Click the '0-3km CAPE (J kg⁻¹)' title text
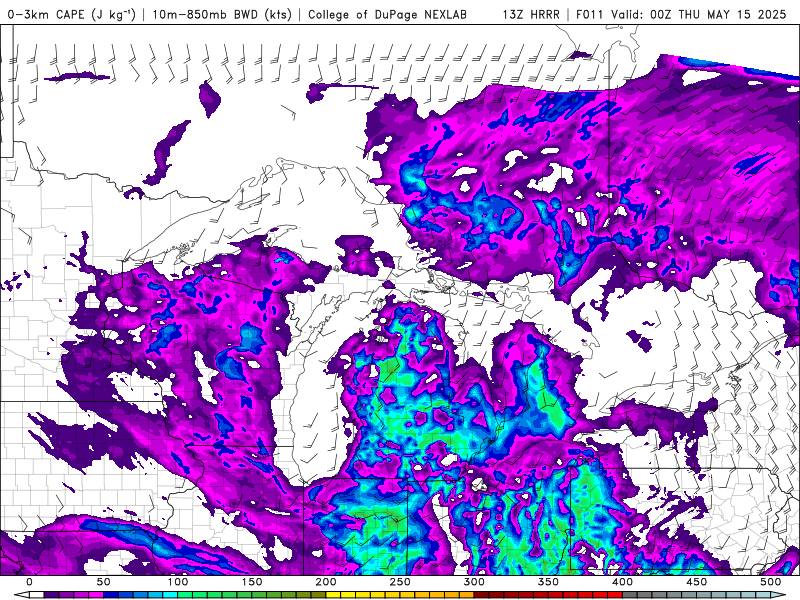Image resolution: width=800 pixels, height=600 pixels. coord(72,14)
